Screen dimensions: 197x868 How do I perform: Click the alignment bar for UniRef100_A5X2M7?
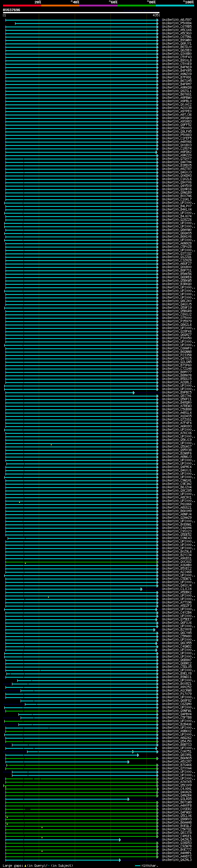pos(67,762)
